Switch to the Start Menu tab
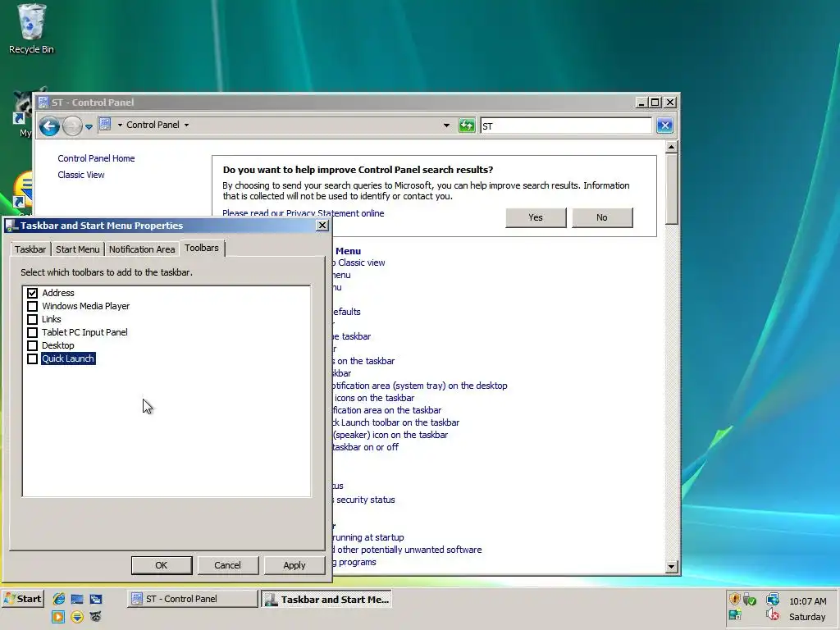Screen dimensions: 840x630 point(78,249)
